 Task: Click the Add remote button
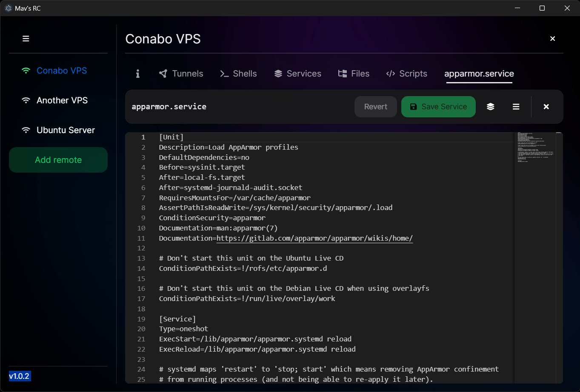pos(58,160)
